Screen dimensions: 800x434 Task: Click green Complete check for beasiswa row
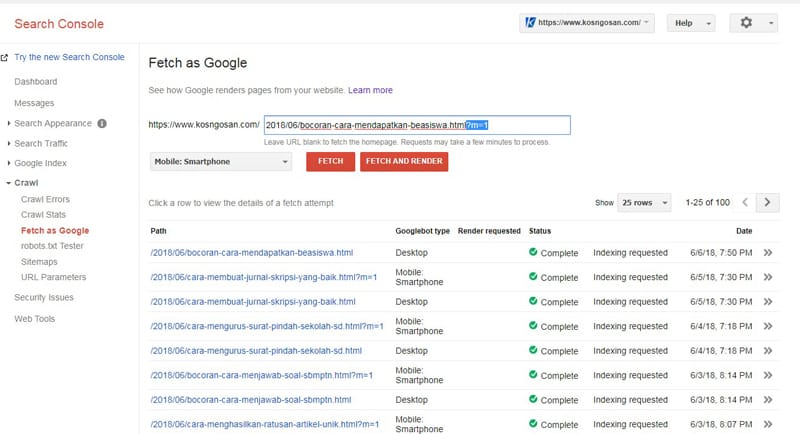pyautogui.click(x=533, y=252)
